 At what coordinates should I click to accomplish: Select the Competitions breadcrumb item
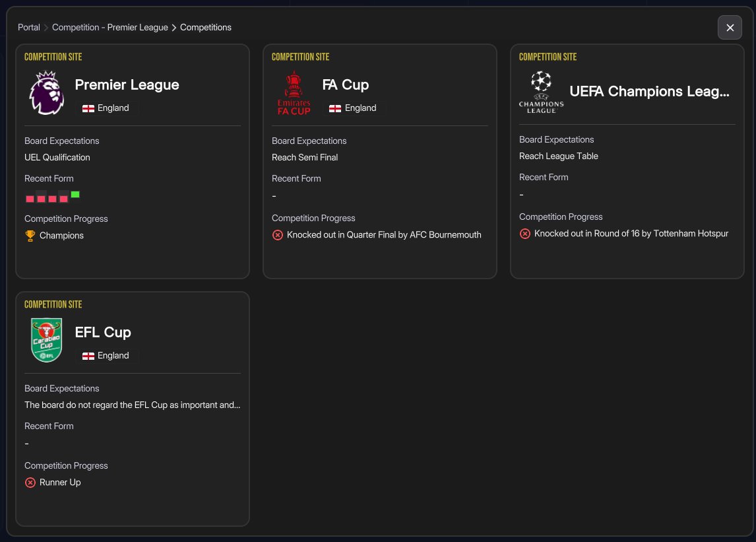click(206, 28)
